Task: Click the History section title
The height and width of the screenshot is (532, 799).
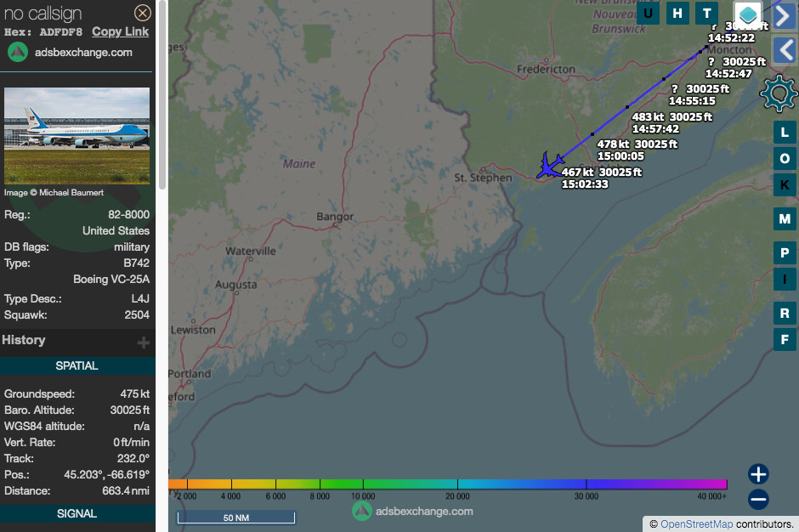Action: click(24, 340)
